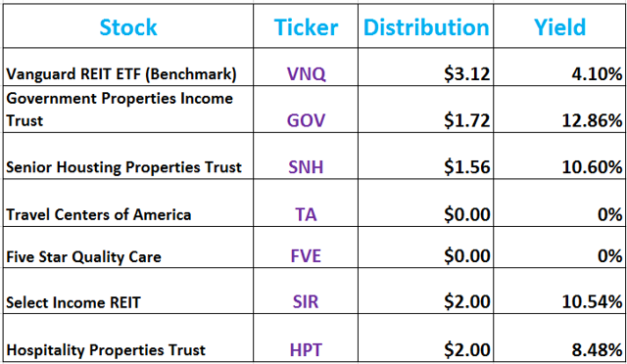Select the Government Properties Income Trust cell

coord(128,109)
